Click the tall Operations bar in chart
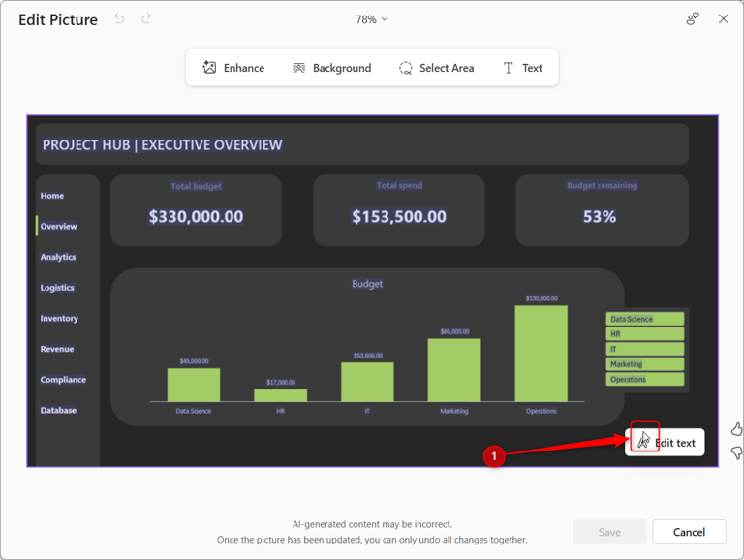744x560 pixels. point(541,354)
